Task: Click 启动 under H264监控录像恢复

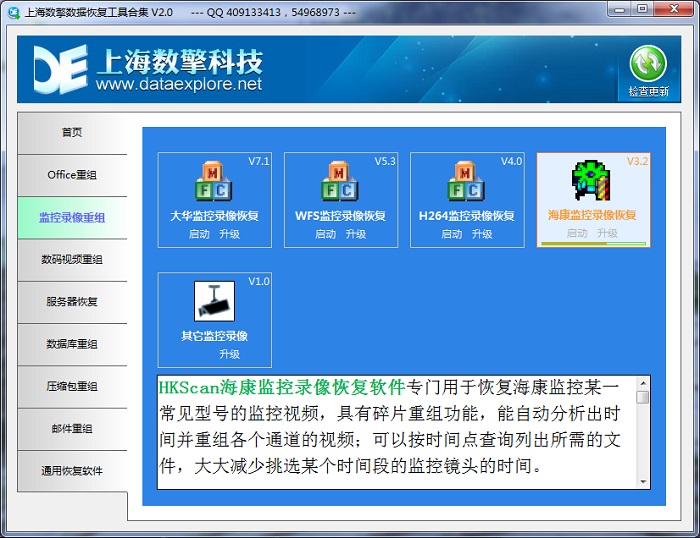Action: point(451,234)
